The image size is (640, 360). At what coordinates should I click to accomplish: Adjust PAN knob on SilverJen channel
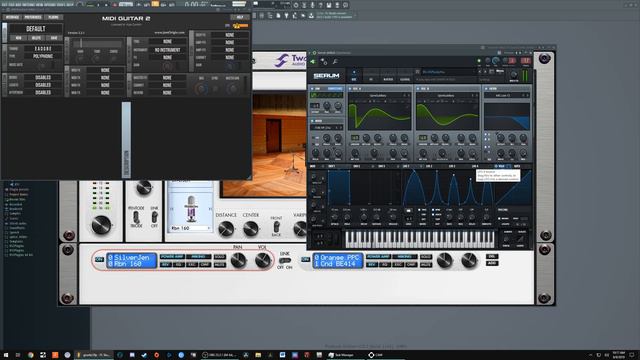click(238, 260)
